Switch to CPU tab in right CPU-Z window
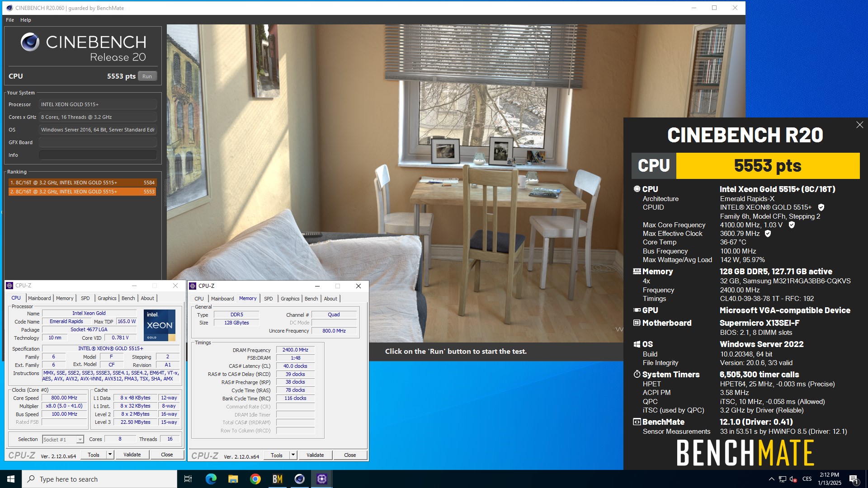 click(x=199, y=299)
